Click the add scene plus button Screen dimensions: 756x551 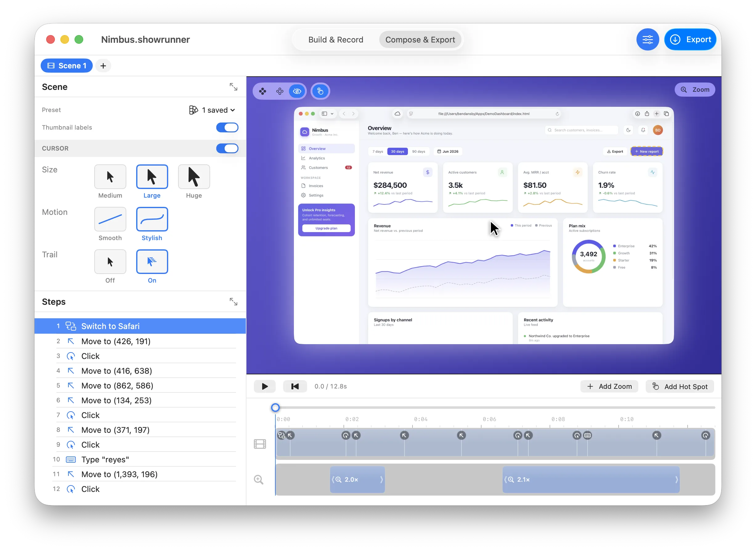click(x=103, y=66)
